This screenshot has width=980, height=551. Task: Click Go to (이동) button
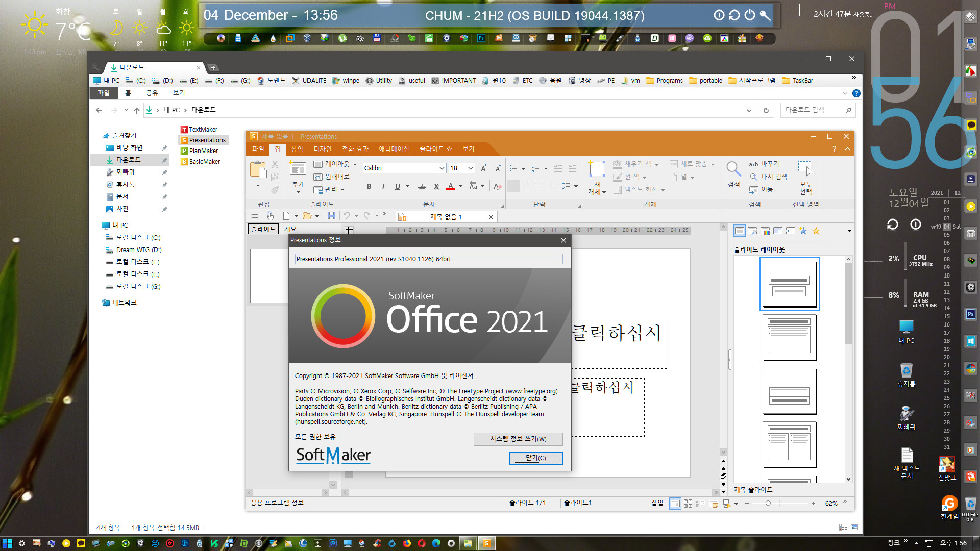tap(761, 189)
